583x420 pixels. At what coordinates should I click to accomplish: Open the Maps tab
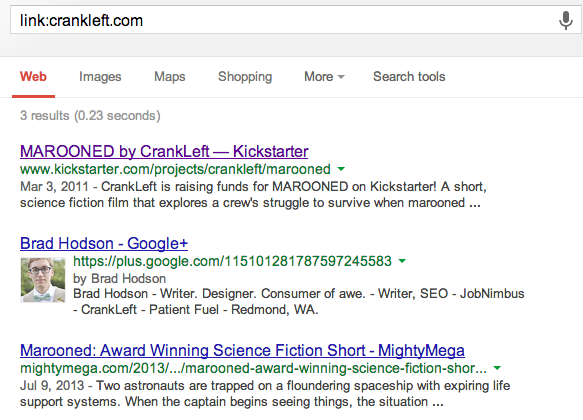point(170,77)
